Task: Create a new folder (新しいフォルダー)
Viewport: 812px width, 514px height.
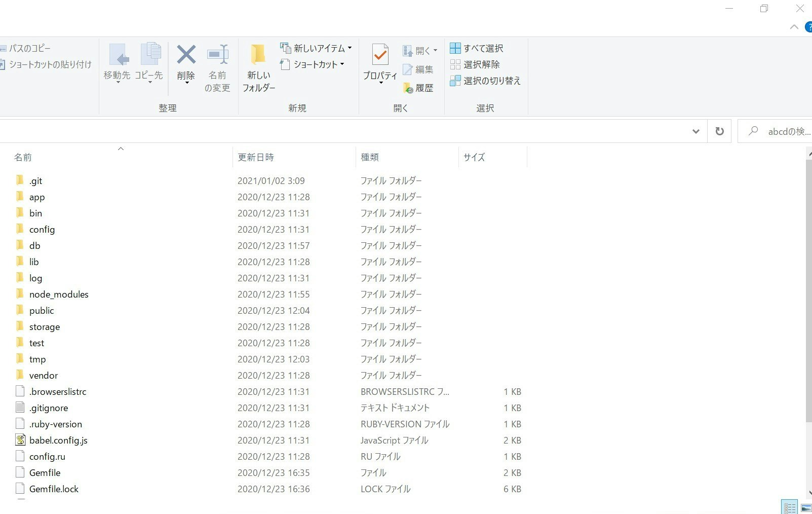Action: click(x=259, y=68)
